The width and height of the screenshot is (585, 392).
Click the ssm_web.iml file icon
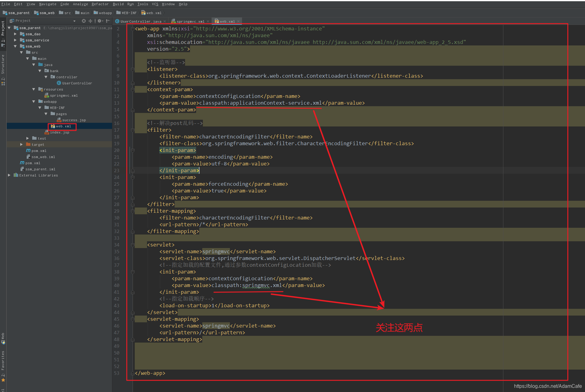28,157
